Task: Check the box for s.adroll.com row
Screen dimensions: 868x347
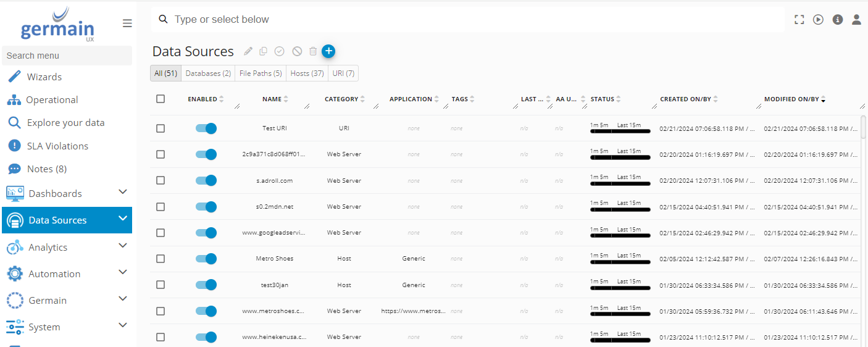Action: [161, 180]
